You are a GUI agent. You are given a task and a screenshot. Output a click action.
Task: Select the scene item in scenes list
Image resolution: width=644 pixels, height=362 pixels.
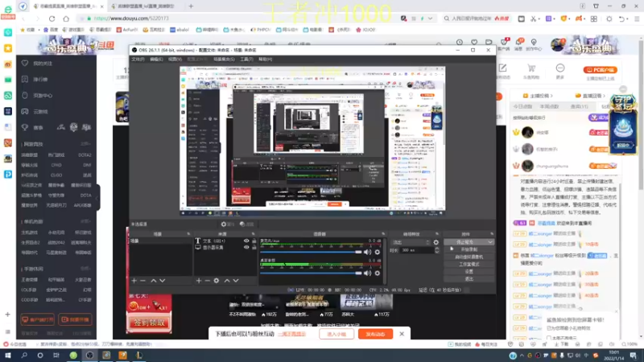[160, 241]
